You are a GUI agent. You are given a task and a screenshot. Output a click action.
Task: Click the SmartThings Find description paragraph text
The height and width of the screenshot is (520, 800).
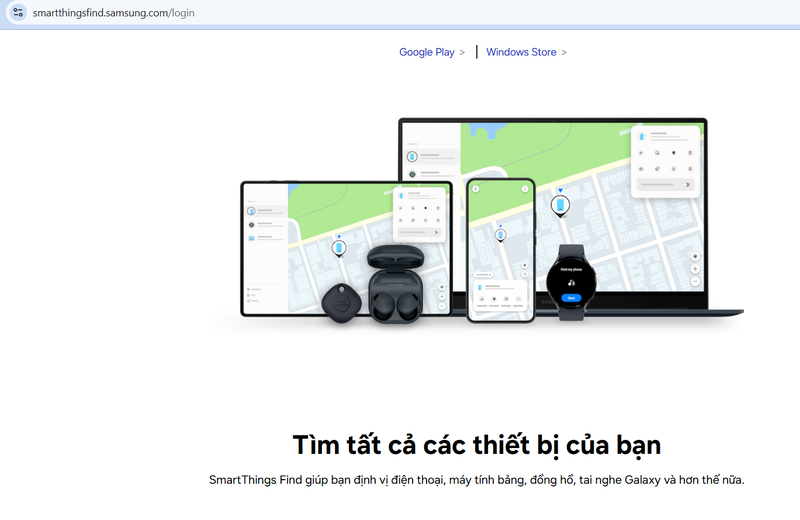click(x=477, y=480)
